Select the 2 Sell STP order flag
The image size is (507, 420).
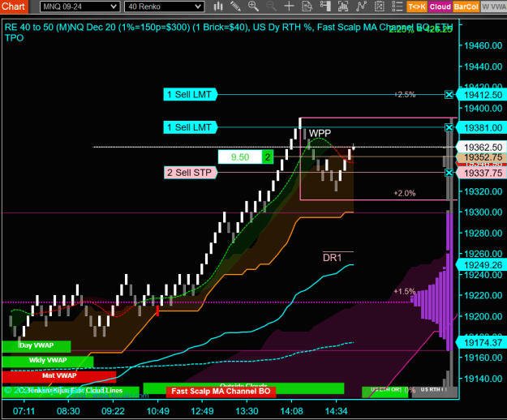pos(190,173)
